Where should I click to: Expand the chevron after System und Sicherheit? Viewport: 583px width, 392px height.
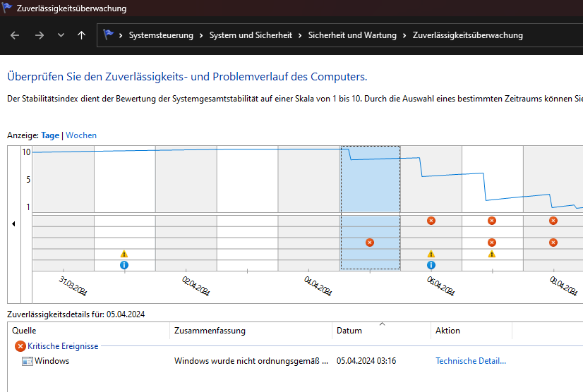tap(300, 36)
